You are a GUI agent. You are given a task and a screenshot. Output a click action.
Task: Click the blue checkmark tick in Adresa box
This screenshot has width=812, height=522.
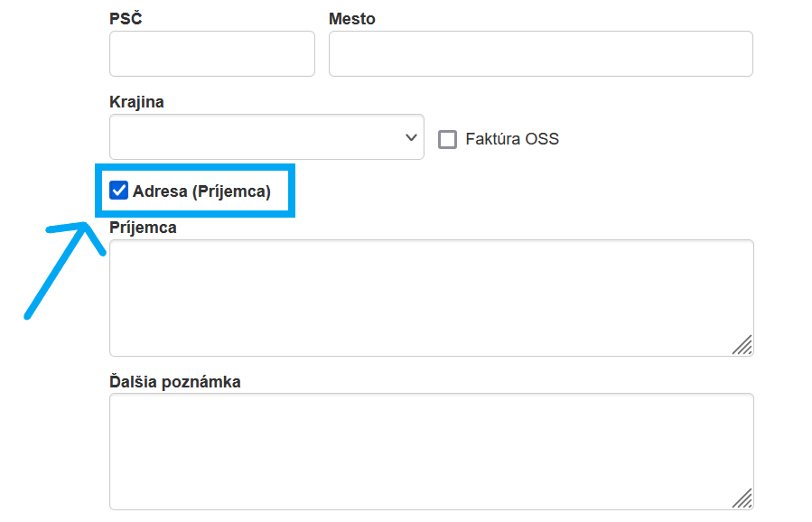118,191
